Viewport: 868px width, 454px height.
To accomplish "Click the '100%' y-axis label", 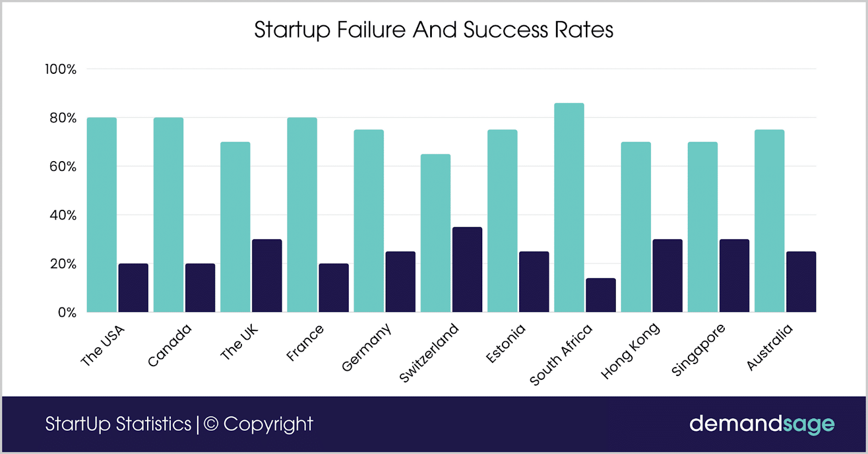I will point(61,69).
